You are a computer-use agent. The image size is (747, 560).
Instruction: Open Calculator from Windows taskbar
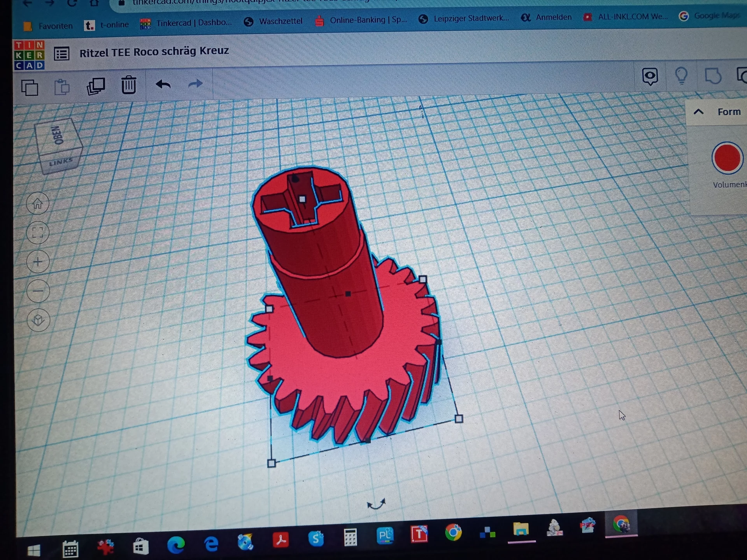tap(350, 538)
